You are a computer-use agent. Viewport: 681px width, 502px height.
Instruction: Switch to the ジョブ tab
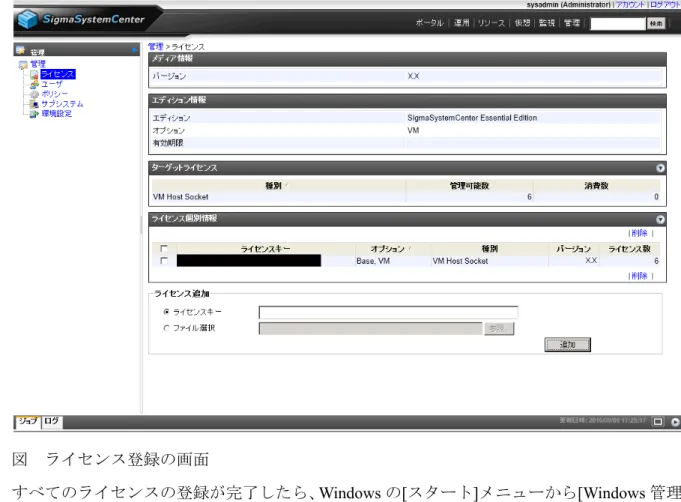(28, 421)
